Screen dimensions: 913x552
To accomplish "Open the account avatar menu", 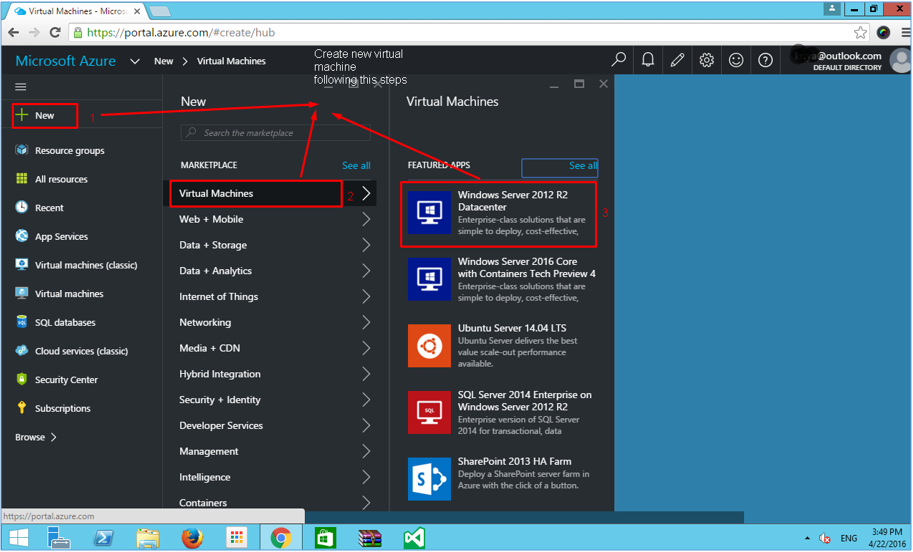I will (x=901, y=60).
